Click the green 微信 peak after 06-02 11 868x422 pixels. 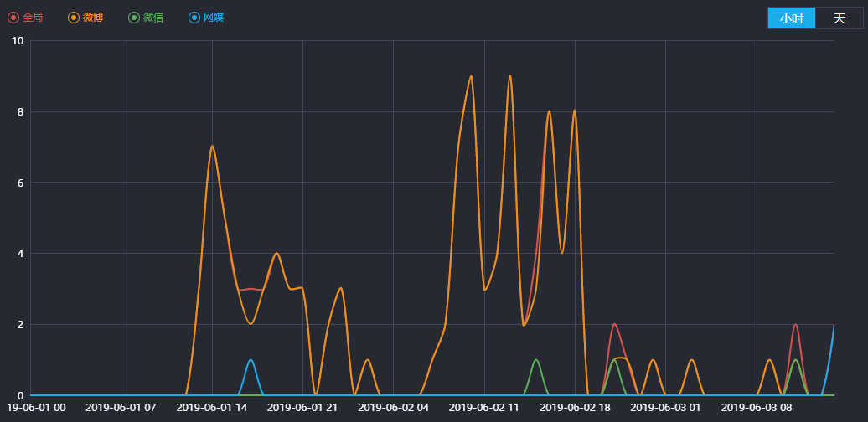tap(536, 360)
